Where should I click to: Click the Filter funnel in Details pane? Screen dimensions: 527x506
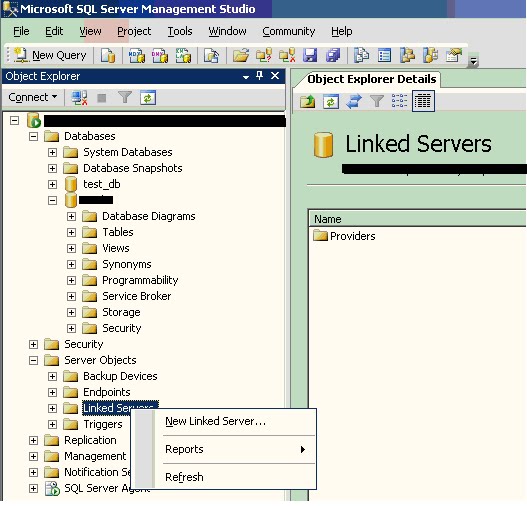(x=376, y=101)
